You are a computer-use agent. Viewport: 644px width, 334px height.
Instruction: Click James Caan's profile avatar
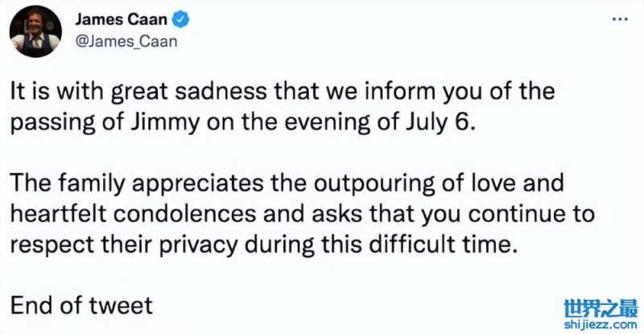[x=35, y=32]
